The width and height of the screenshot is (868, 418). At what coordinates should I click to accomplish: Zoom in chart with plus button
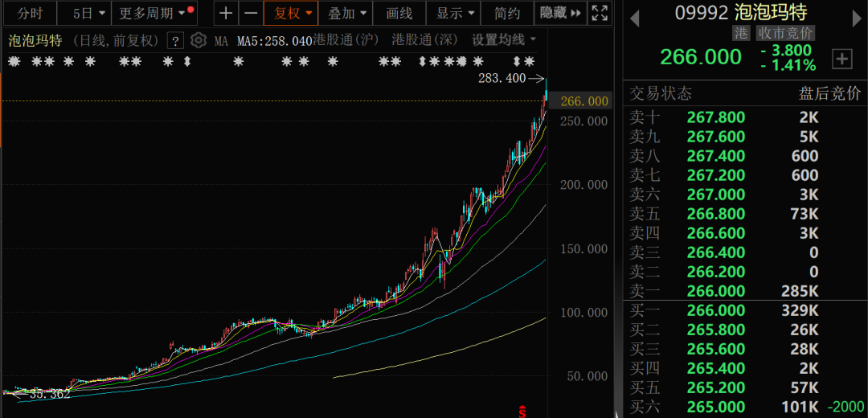(227, 13)
